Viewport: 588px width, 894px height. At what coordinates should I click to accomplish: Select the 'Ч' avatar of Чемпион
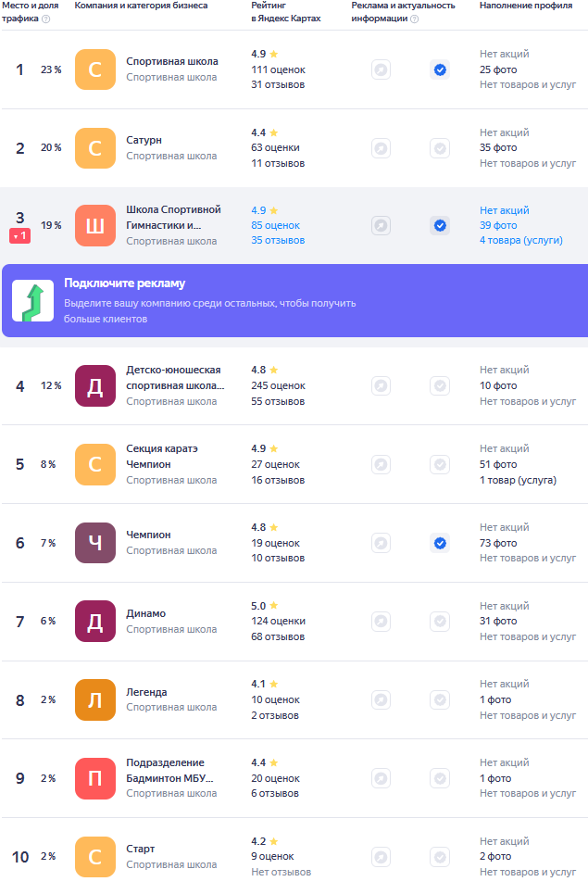pos(95,543)
